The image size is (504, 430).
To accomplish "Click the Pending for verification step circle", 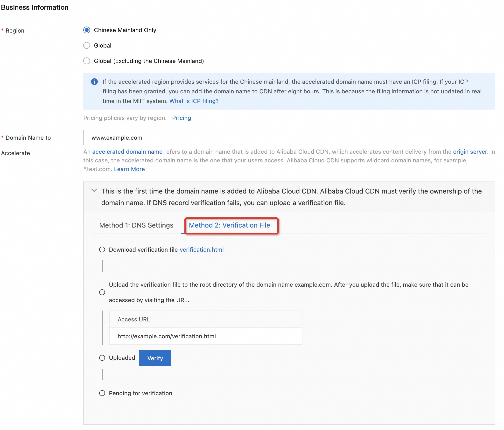I will click(102, 393).
